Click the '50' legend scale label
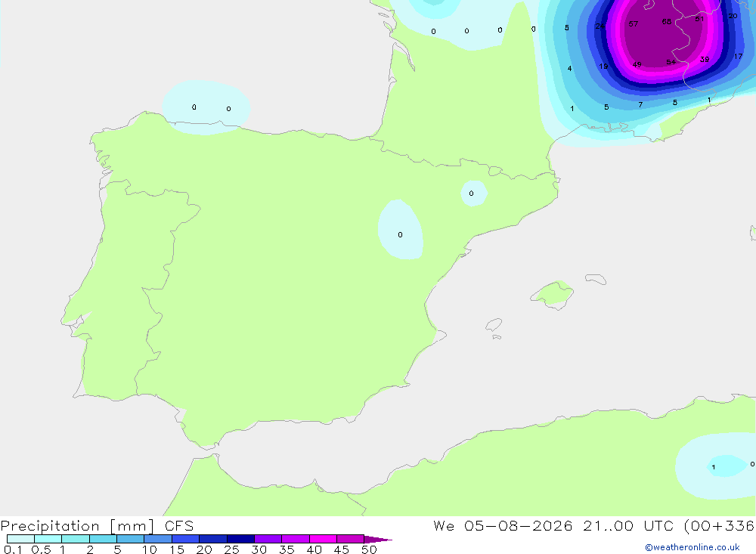 click(x=369, y=549)
